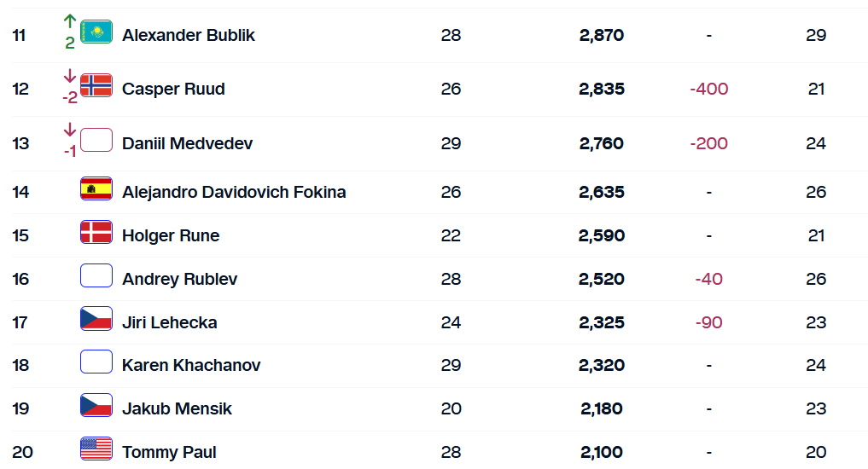Click the -400 points change for Ruud
Image resolution: width=868 pixels, height=469 pixels.
click(x=708, y=89)
